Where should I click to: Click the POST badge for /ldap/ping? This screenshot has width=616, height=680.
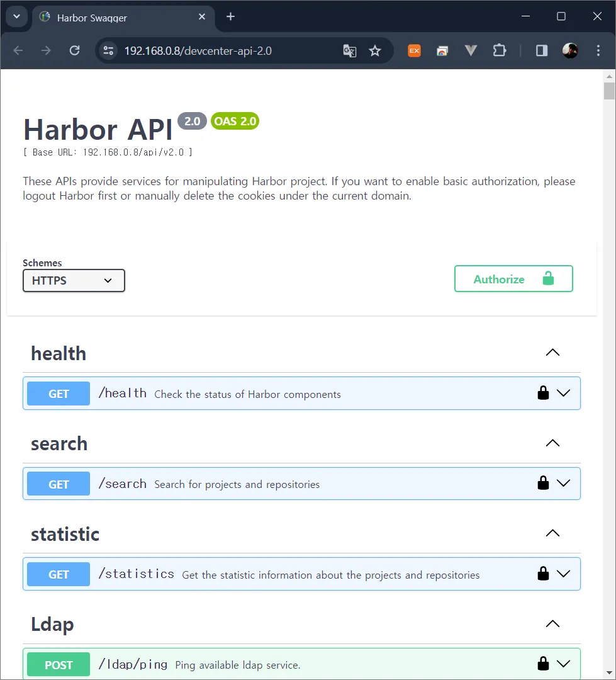click(x=59, y=664)
